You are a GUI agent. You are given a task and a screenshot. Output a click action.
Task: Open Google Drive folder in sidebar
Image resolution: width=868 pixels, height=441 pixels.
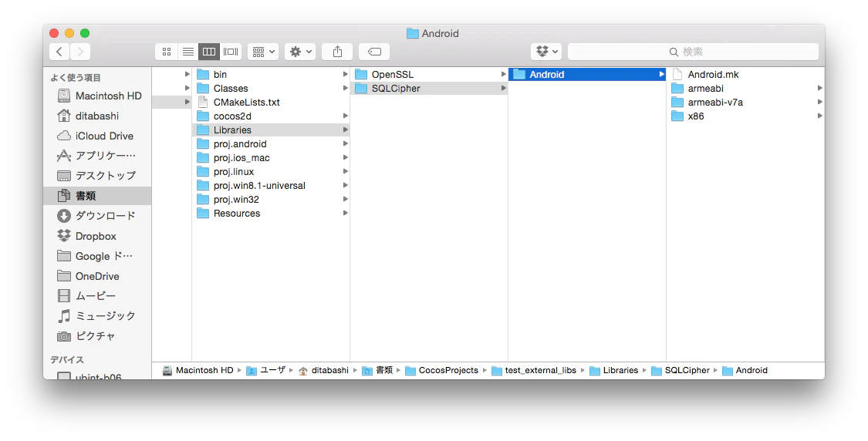[x=97, y=256]
